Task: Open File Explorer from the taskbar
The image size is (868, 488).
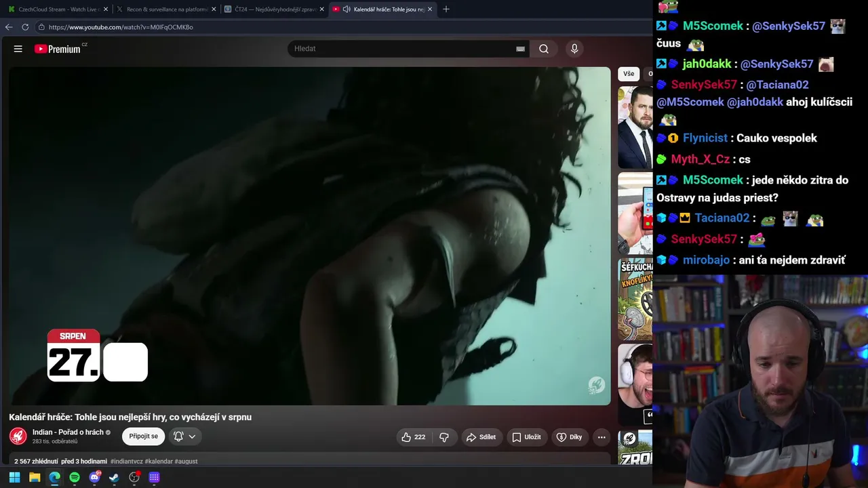Action: (x=35, y=477)
